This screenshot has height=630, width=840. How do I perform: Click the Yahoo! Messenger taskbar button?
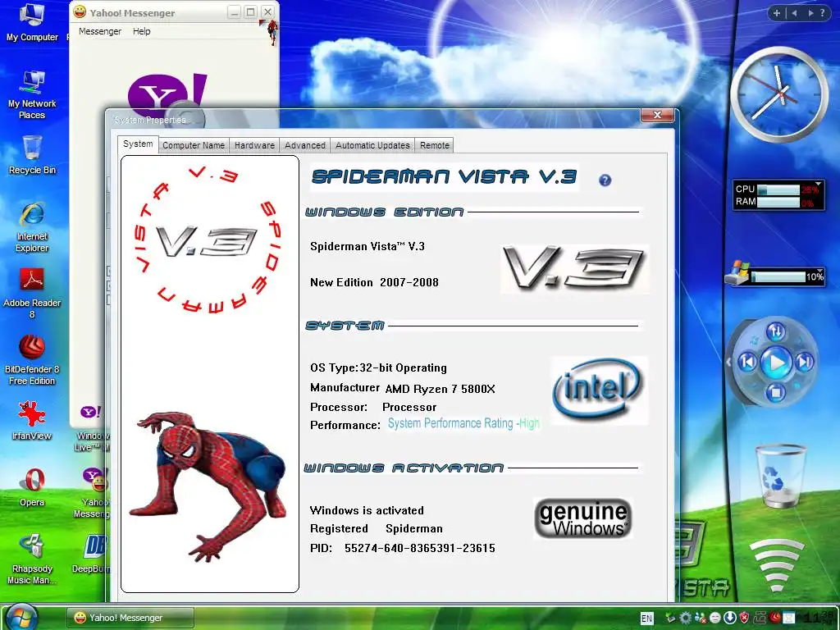[130, 618]
